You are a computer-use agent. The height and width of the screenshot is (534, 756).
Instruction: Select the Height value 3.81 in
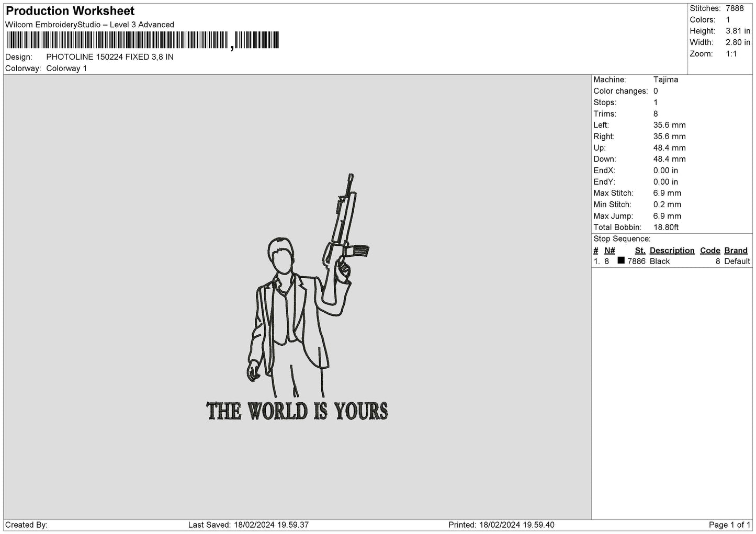pyautogui.click(x=738, y=31)
